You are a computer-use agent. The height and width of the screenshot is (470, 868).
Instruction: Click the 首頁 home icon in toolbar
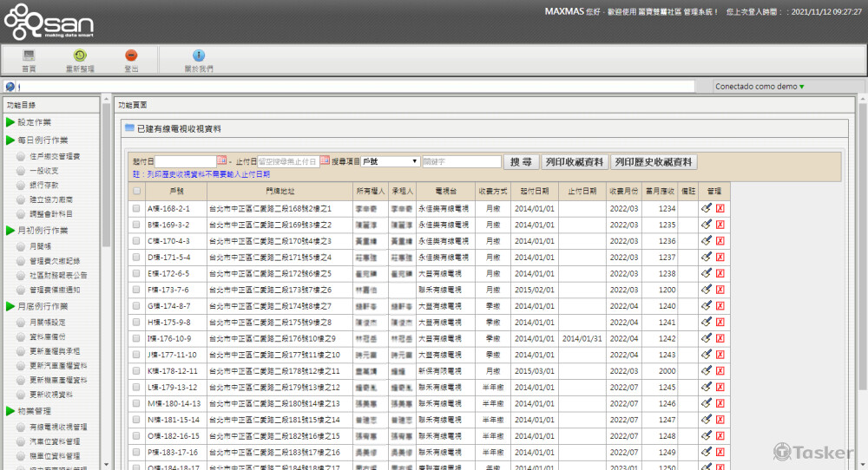click(x=29, y=55)
